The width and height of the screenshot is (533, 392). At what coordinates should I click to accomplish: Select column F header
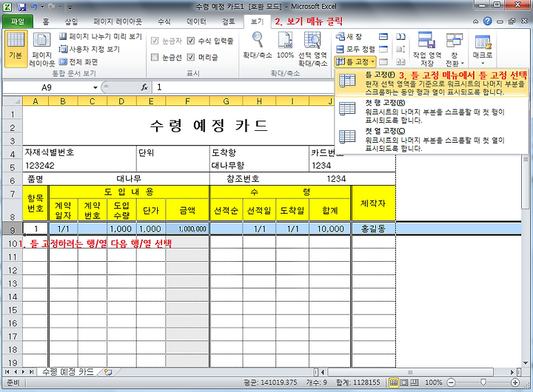tap(187, 101)
